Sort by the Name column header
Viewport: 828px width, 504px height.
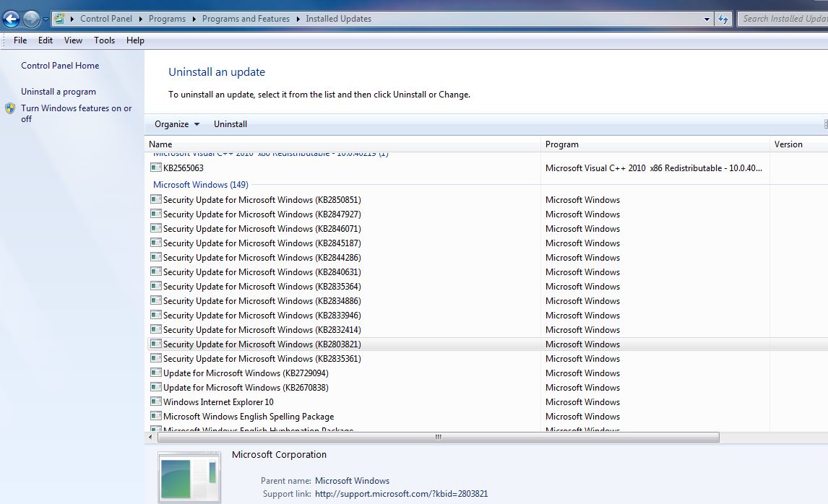click(x=342, y=144)
